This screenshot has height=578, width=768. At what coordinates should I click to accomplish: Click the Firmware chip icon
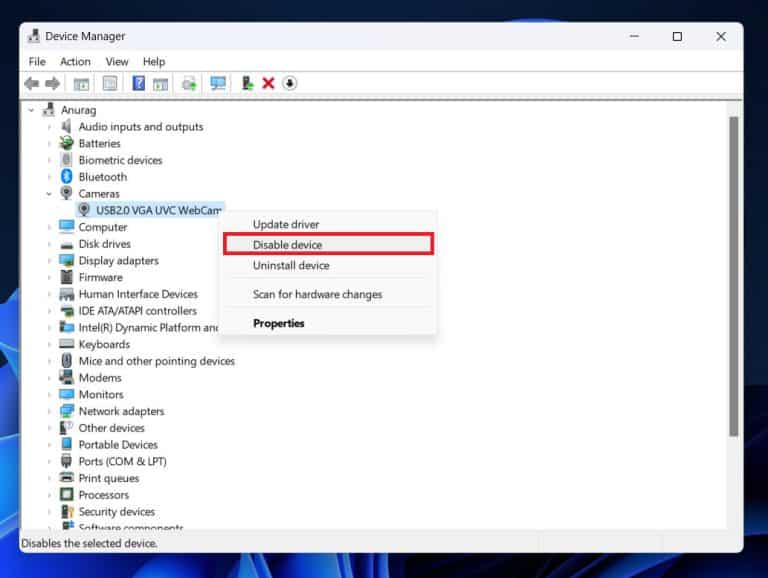66,277
